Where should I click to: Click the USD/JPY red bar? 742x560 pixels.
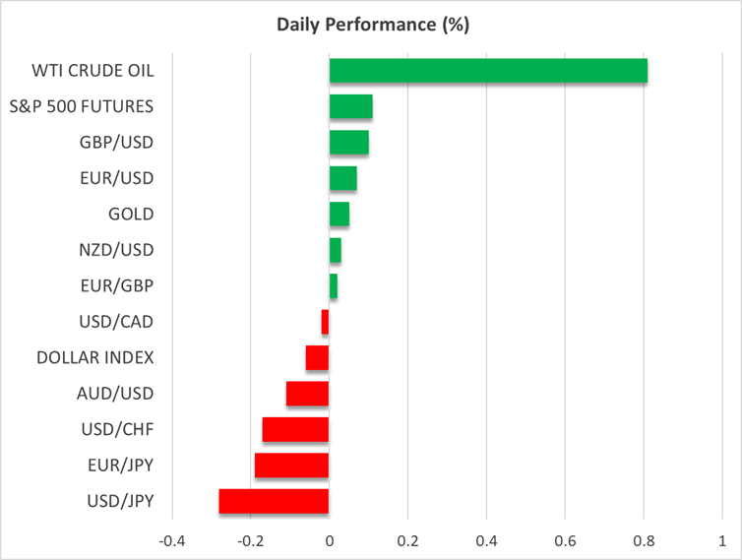[x=274, y=501]
